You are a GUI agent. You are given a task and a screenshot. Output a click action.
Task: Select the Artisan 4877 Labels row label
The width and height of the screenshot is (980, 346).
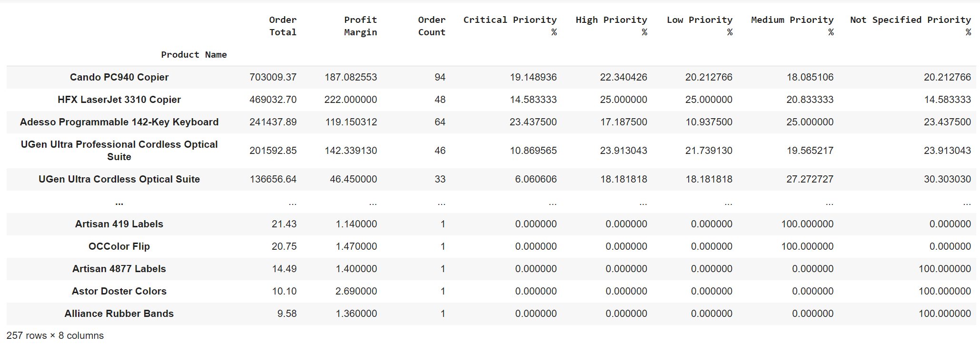(x=119, y=269)
